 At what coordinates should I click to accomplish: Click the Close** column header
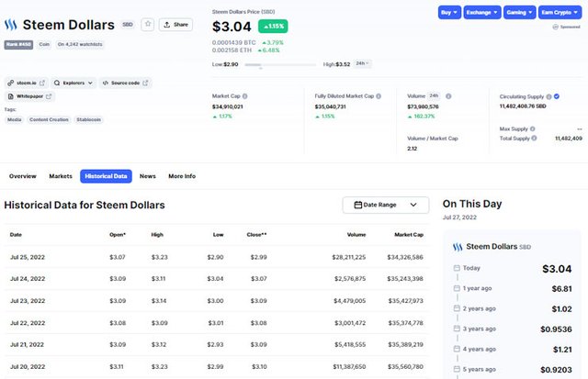(x=256, y=235)
